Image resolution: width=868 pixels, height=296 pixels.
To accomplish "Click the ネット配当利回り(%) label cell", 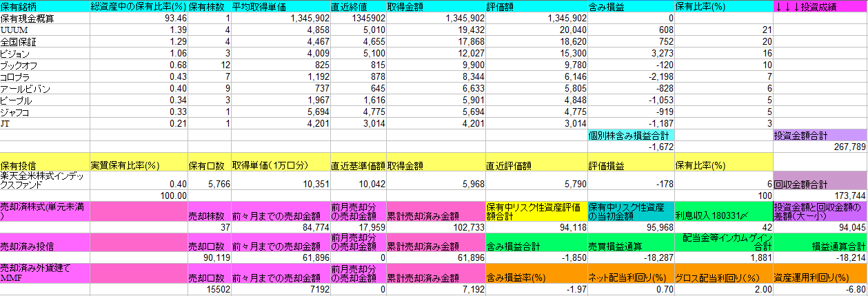I will pos(631,273).
